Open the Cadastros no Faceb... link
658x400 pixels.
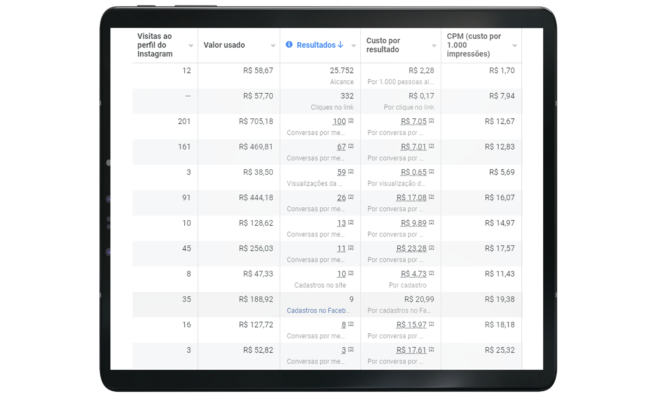click(318, 311)
